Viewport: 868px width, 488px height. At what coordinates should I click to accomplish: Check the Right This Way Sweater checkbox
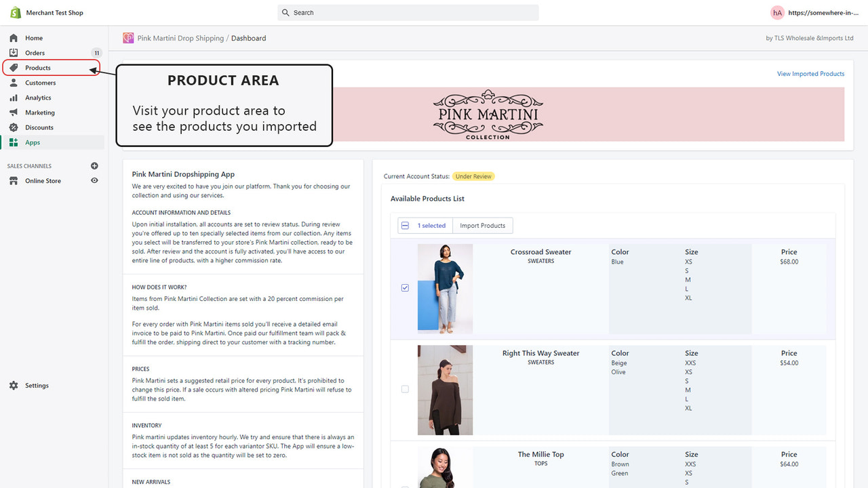click(x=405, y=389)
